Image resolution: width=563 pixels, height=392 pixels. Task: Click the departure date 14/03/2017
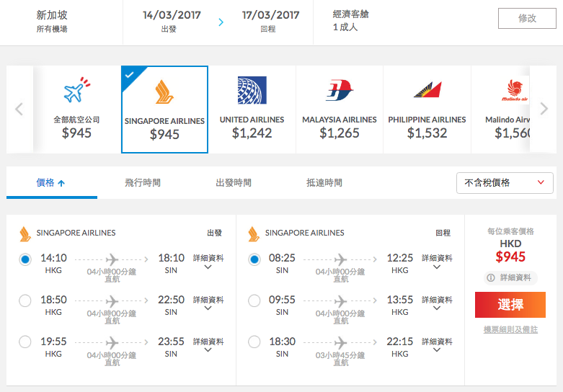pos(172,15)
